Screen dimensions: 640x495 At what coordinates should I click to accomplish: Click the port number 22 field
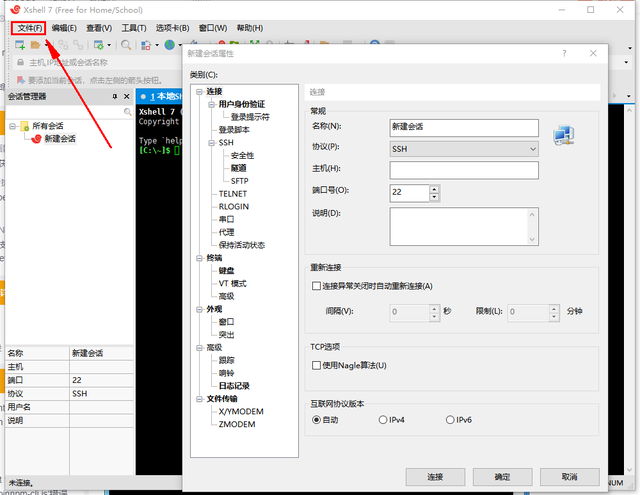pyautogui.click(x=410, y=193)
